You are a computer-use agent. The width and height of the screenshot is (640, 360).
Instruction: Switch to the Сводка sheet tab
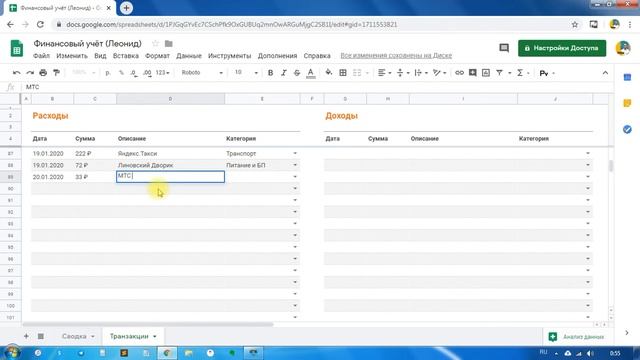pyautogui.click(x=74, y=336)
